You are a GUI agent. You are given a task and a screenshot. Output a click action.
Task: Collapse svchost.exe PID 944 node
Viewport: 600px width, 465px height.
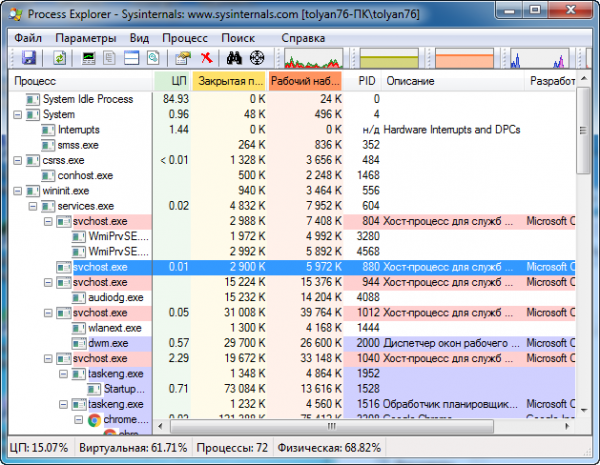(x=48, y=282)
